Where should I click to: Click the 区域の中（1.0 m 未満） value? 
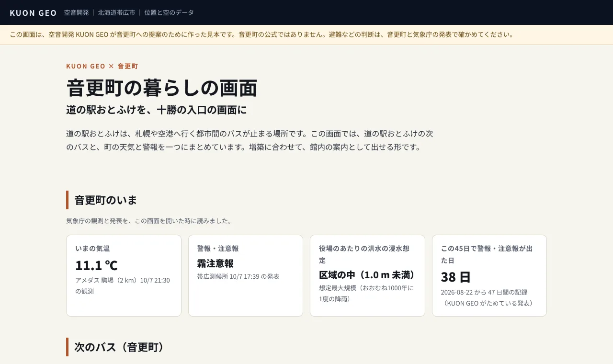click(x=367, y=275)
